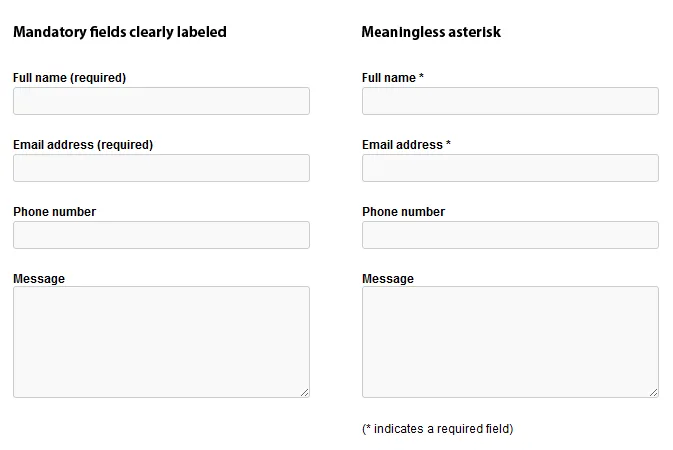Focus the Email address (required) text box

(x=161, y=168)
